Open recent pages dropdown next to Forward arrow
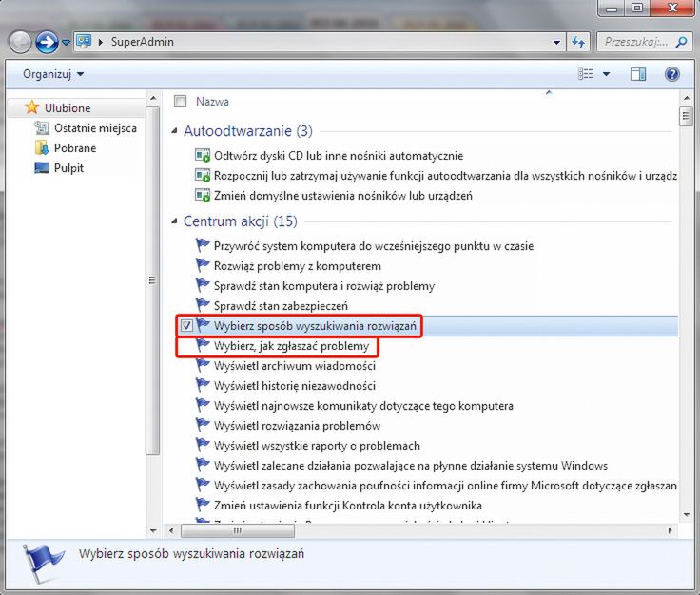This screenshot has width=700, height=595. [66, 43]
